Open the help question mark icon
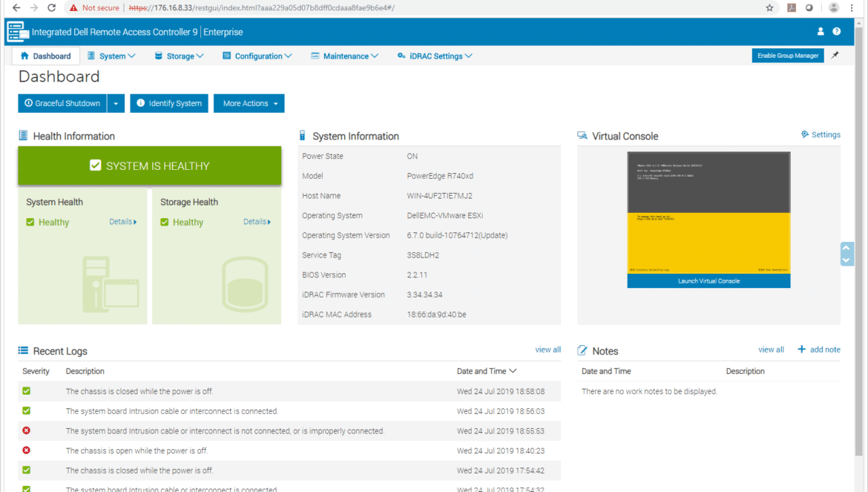Screen dimensions: 868x492 (836, 32)
